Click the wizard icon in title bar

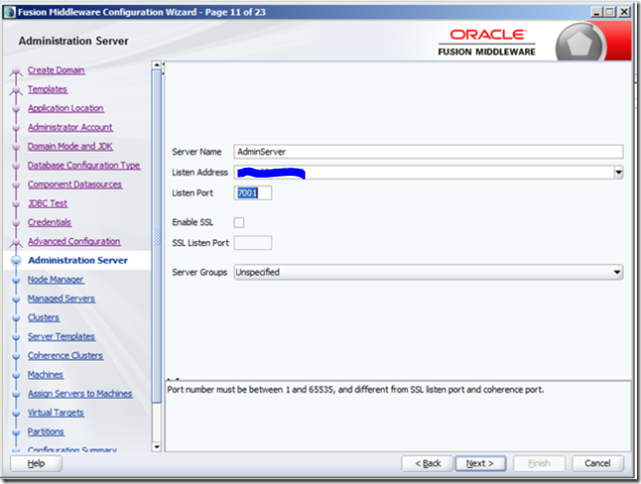click(9, 12)
